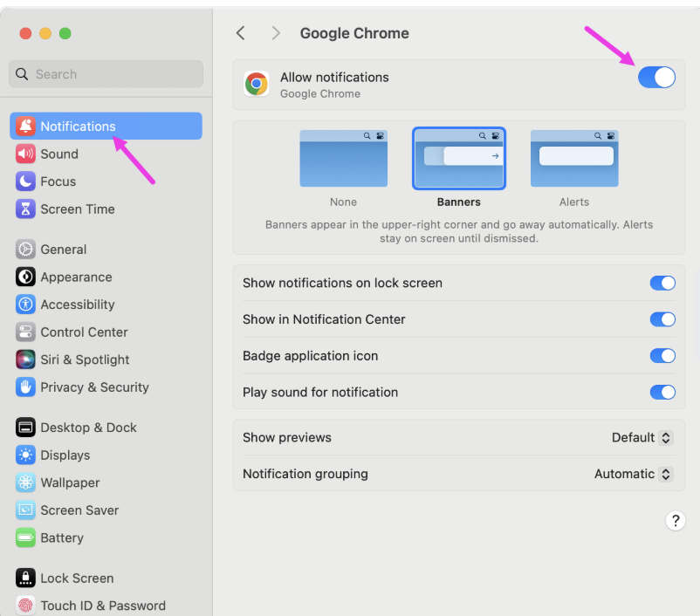
Task: Open General settings in sidebar
Action: coord(63,250)
